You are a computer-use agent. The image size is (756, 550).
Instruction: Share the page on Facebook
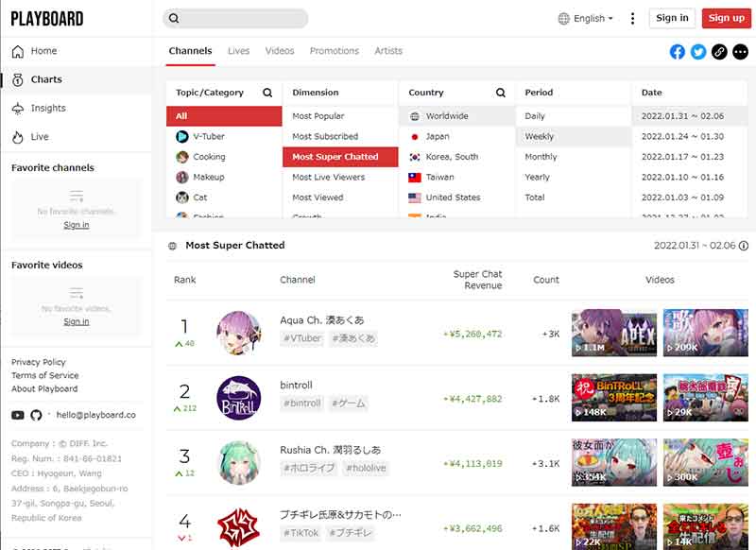tap(678, 52)
